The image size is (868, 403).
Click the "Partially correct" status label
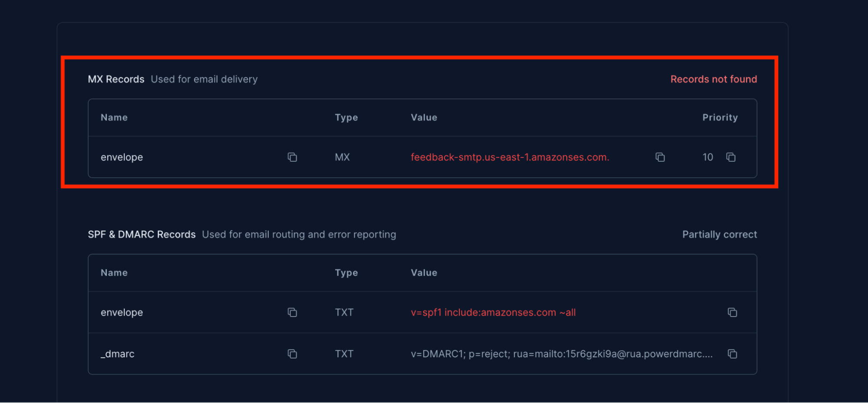coord(719,234)
